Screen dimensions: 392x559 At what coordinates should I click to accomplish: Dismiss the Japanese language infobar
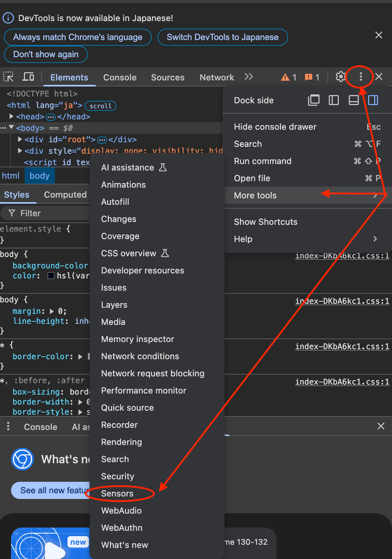click(x=378, y=35)
